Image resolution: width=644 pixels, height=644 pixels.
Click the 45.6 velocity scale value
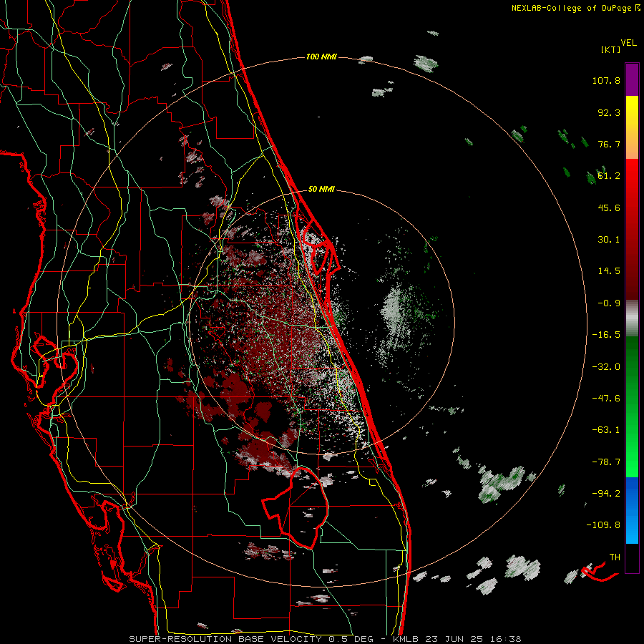pos(609,208)
